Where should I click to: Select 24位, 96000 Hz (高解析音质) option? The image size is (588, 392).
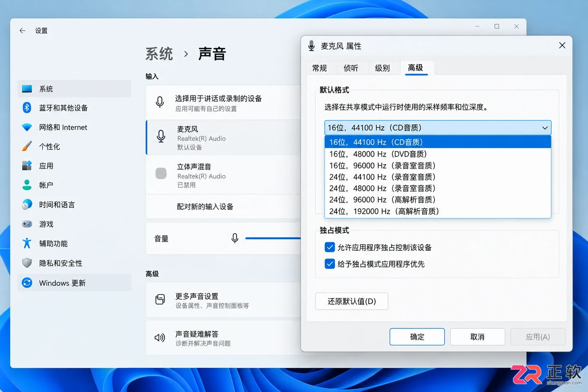[x=438, y=200]
